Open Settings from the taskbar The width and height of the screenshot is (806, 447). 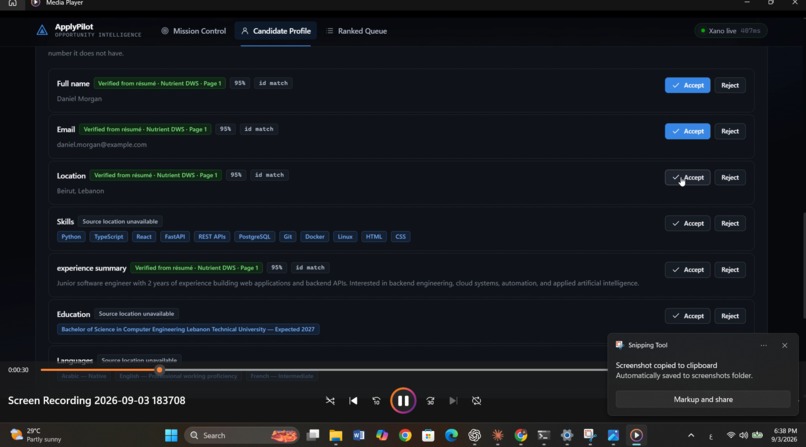pos(567,435)
